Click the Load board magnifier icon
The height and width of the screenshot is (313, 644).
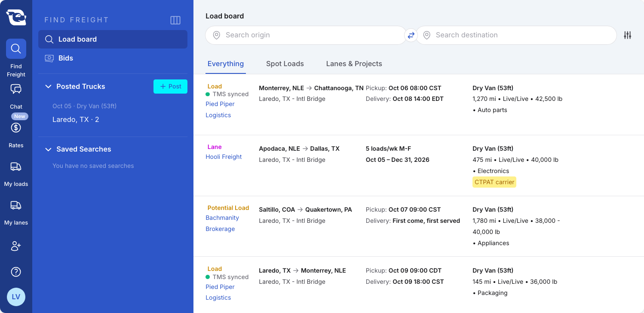tap(49, 39)
